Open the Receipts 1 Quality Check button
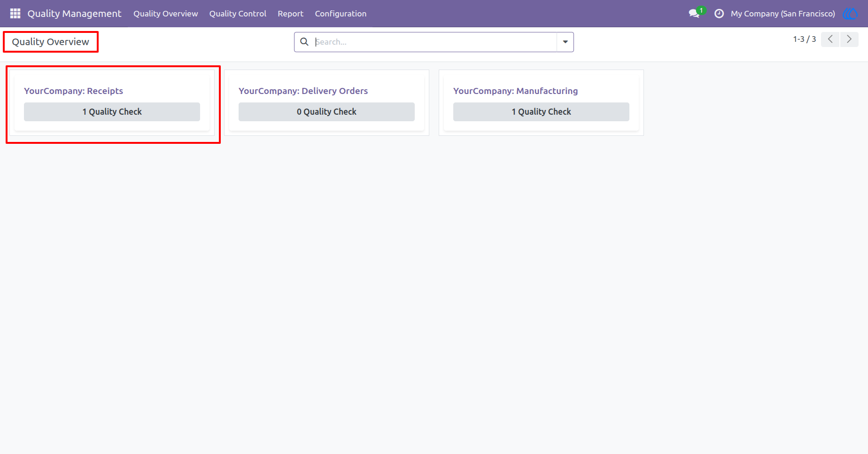868x454 pixels. pyautogui.click(x=112, y=112)
